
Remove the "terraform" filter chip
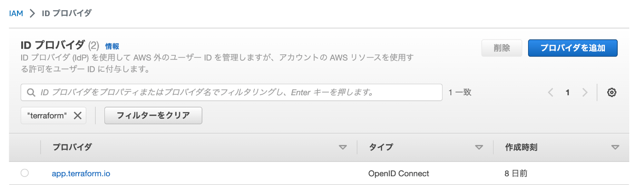(77, 116)
